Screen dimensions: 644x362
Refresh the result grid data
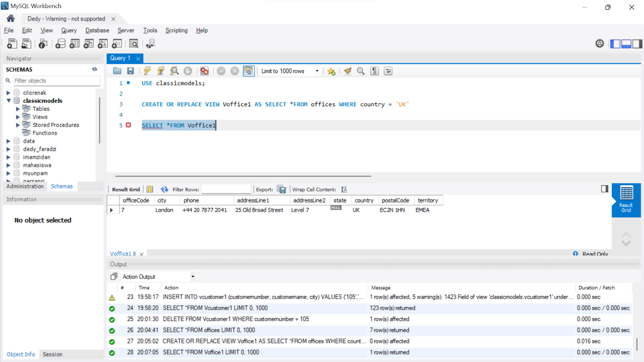[165, 189]
